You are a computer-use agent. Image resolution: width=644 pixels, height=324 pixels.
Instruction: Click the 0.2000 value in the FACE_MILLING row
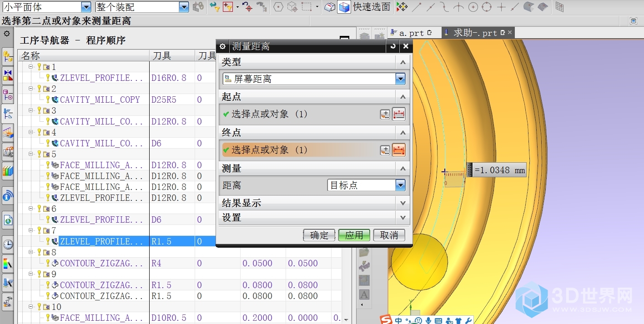[x=257, y=318]
